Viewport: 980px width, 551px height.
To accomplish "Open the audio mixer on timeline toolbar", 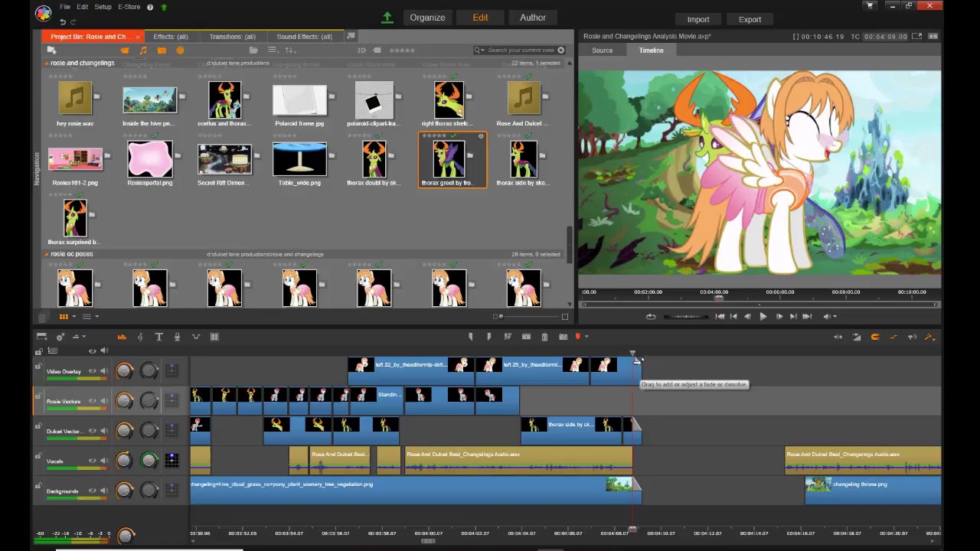I will [x=122, y=337].
